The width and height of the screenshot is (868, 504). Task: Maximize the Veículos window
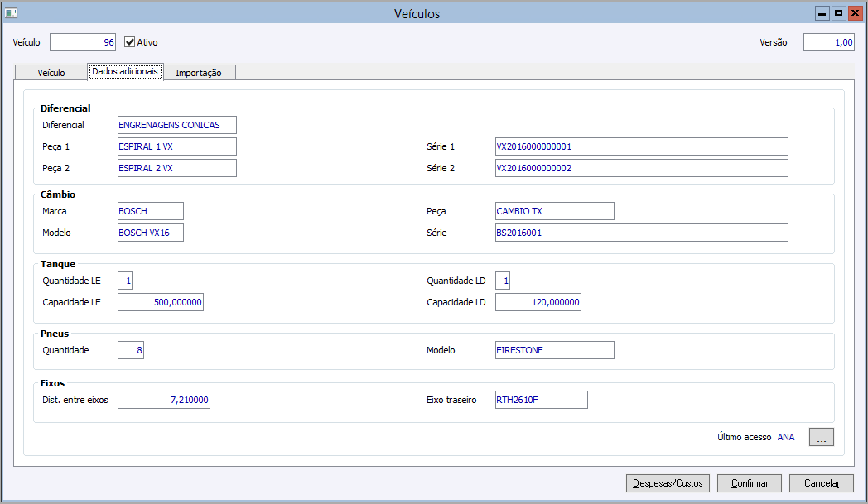pos(838,13)
